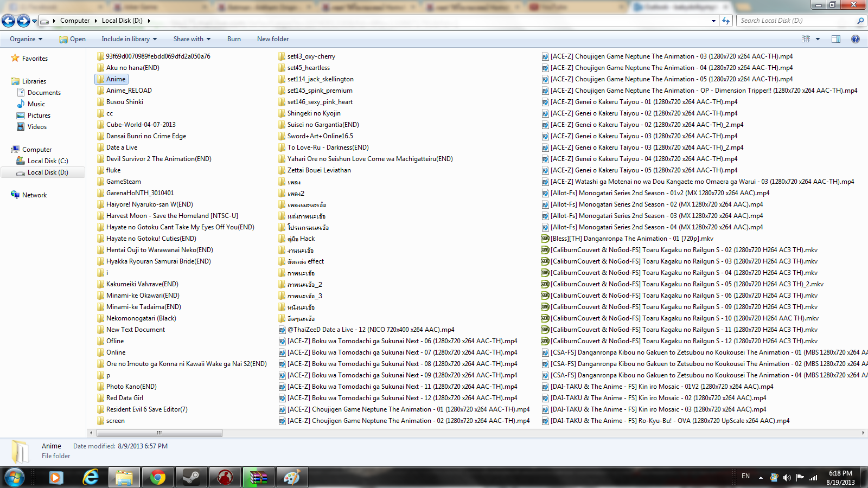868x488 pixels.
Task: Click the scrollbar's left arrow
Action: point(91,433)
